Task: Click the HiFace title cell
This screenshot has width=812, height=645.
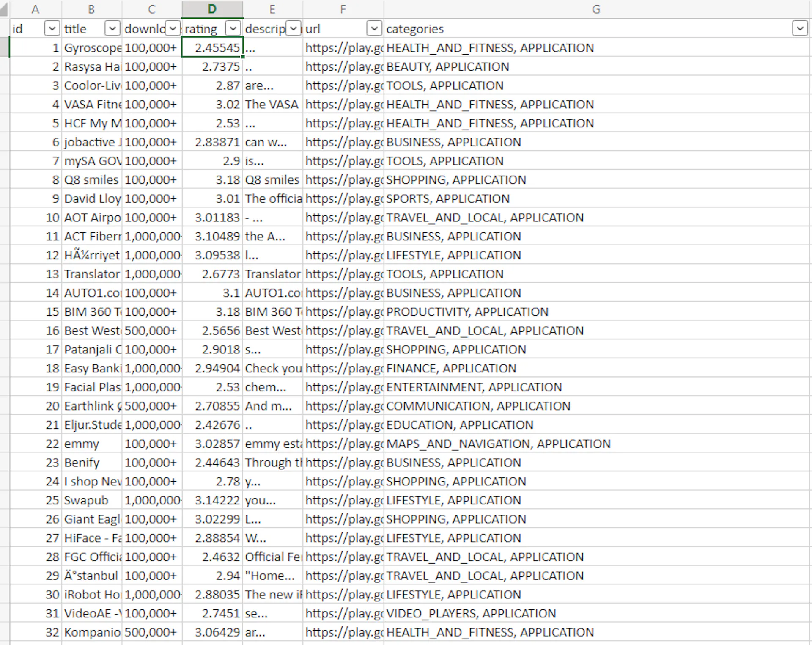Action: pos(92,537)
